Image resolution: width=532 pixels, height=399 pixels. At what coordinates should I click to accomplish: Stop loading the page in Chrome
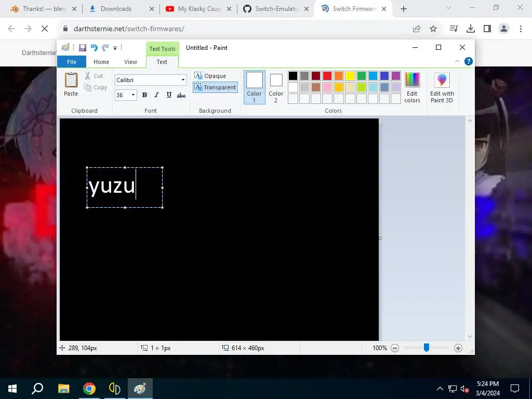tap(45, 29)
